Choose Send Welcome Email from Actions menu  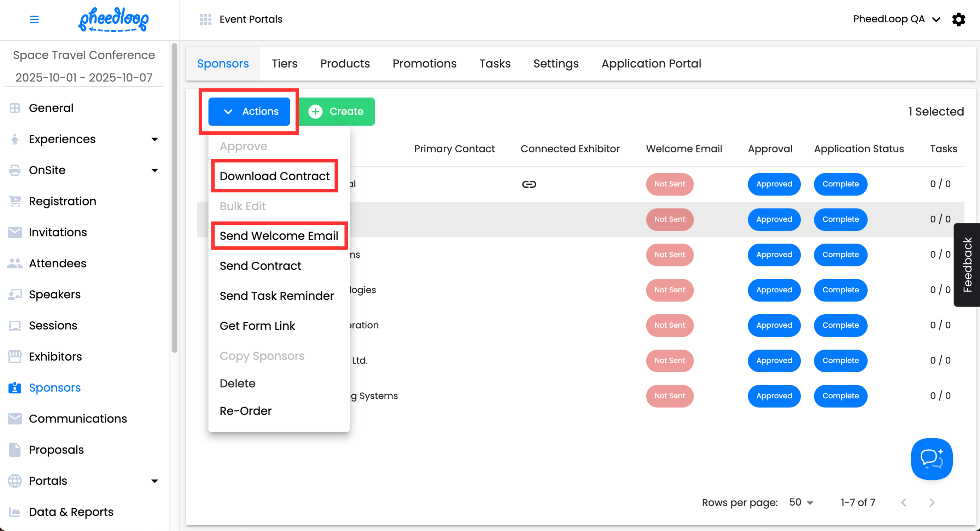tap(279, 236)
